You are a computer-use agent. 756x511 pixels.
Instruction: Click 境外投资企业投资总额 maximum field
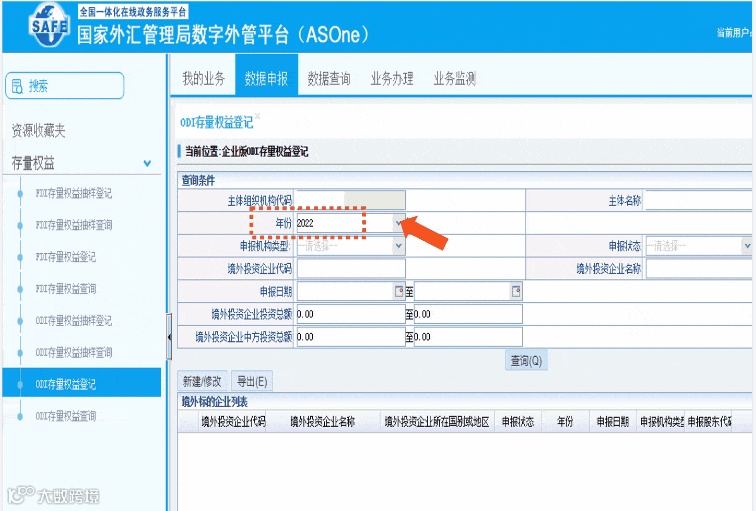point(468,314)
